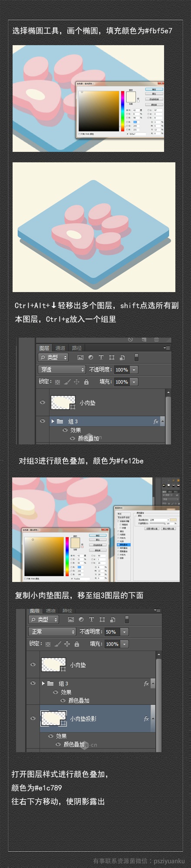
Task: Click lock all padlock icon in 正常 panel
Action: 77,644
